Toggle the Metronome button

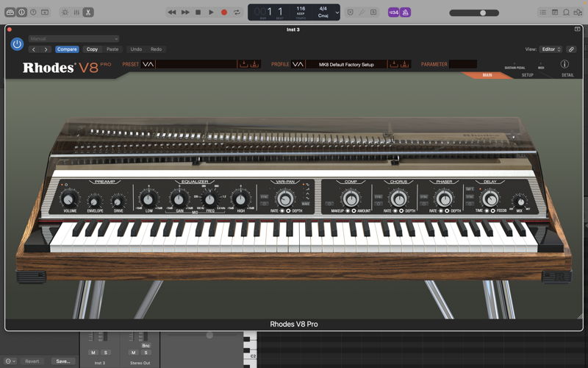point(406,13)
